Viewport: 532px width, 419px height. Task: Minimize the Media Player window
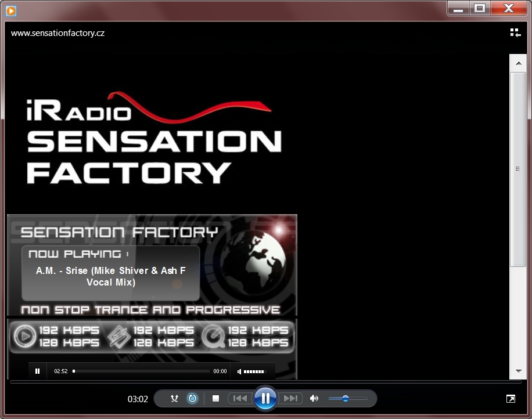458,8
